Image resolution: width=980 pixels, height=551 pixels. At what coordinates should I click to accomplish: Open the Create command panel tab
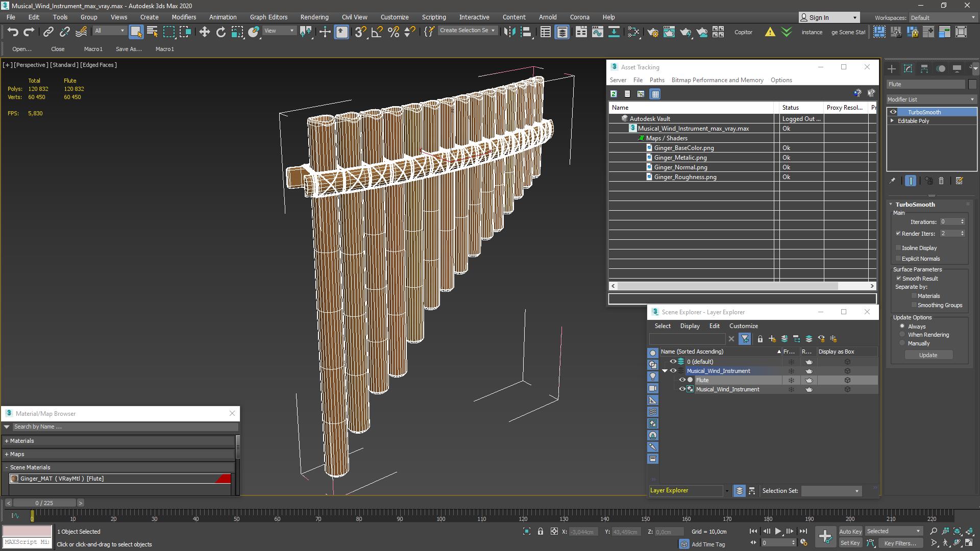tap(892, 68)
